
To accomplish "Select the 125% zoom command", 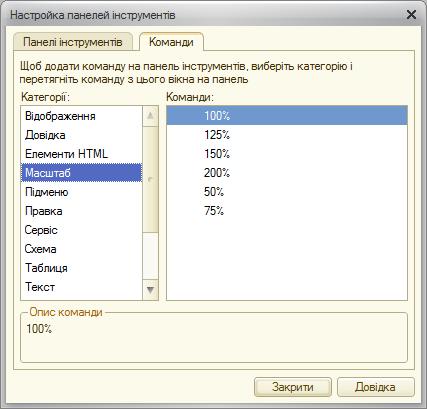I will point(287,135).
